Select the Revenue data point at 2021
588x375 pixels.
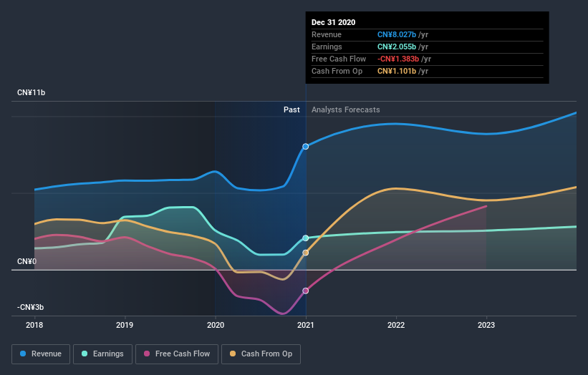pos(306,147)
